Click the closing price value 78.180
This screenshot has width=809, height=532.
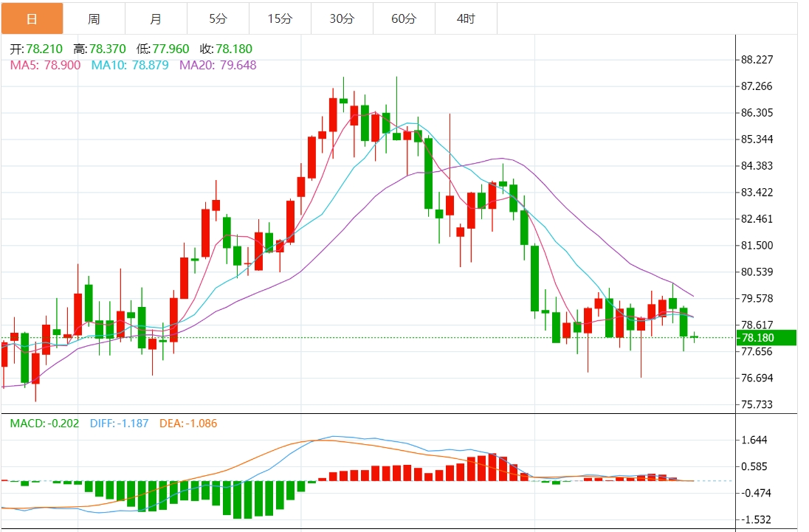click(x=234, y=49)
